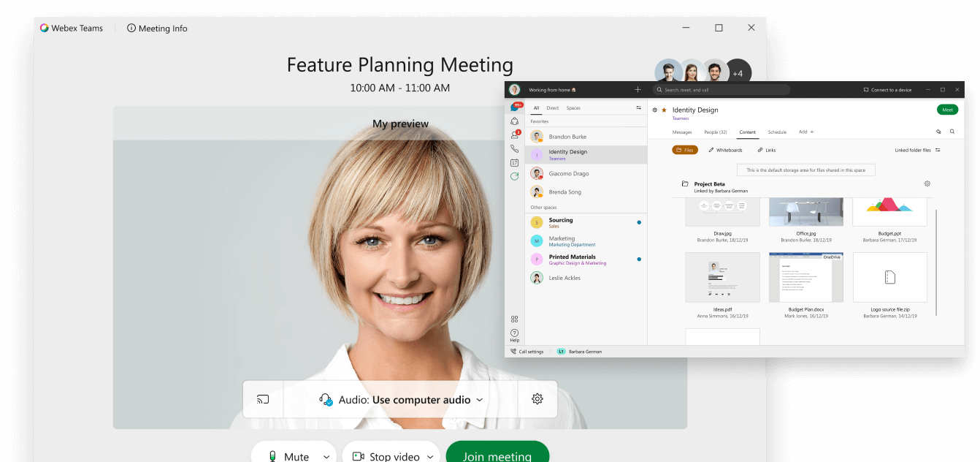Click the green Meet button
Image resolution: width=980 pixels, height=462 pixels.
pyautogui.click(x=947, y=110)
